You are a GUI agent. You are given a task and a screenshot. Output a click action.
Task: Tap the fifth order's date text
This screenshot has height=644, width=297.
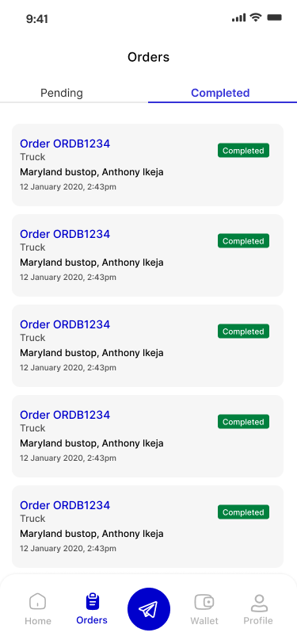pos(67,548)
